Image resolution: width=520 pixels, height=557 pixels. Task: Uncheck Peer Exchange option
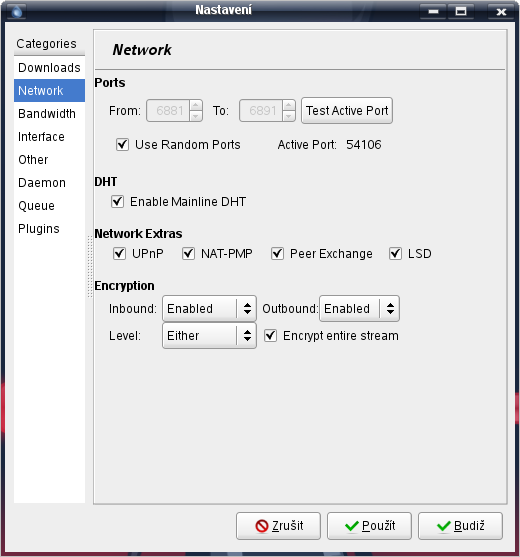point(277,254)
